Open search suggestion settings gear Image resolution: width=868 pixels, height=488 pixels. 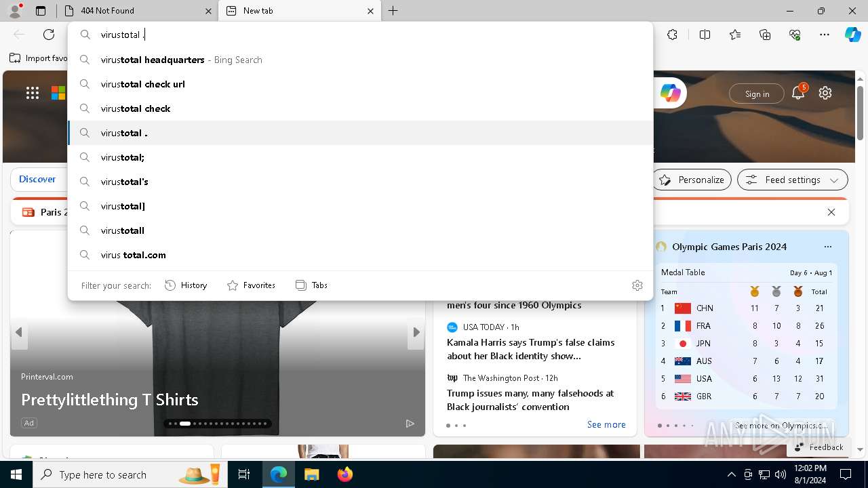637,285
